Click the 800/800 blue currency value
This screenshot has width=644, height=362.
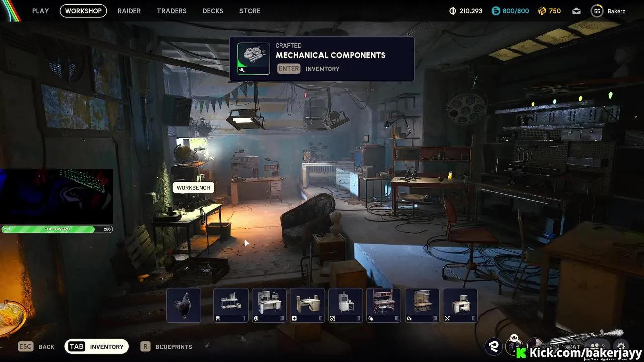516,11
